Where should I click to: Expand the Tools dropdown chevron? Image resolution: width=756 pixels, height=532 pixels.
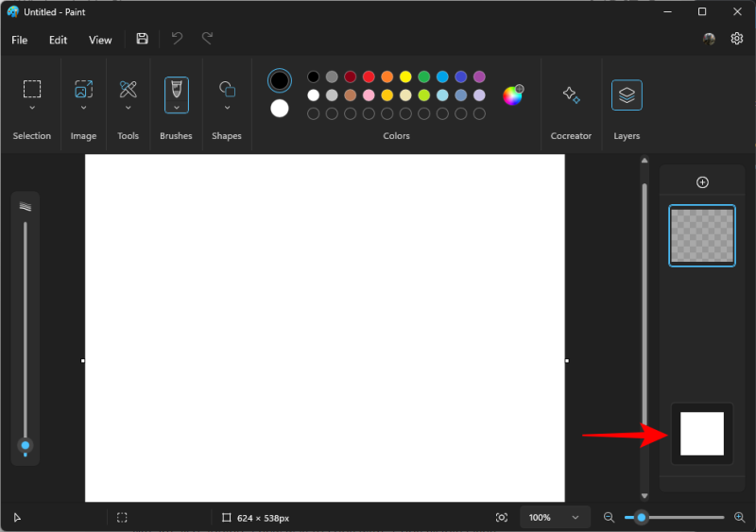128,108
